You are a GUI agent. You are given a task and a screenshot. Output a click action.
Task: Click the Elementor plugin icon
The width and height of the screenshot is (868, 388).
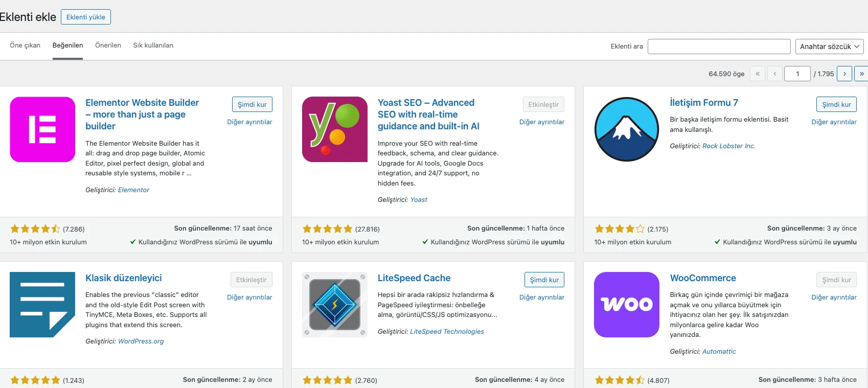point(42,129)
